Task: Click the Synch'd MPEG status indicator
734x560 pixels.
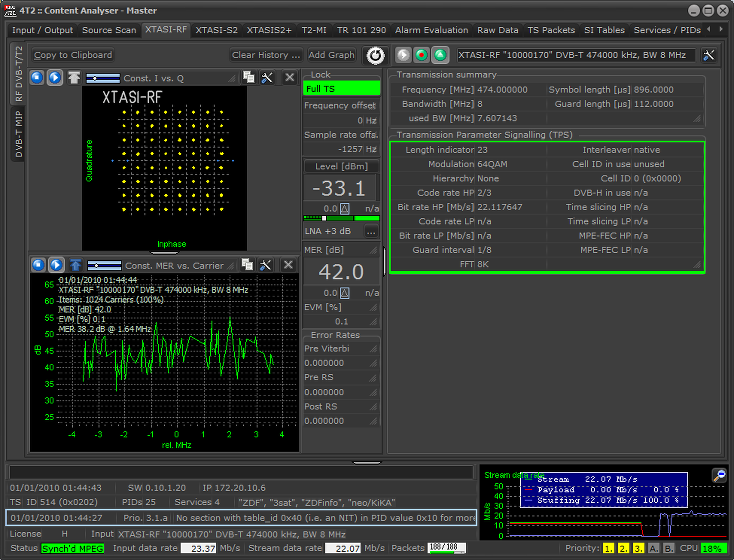Action: 73,548
